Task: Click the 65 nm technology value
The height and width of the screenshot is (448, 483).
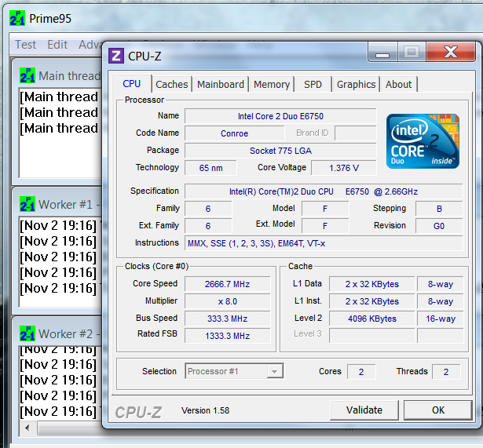Action: point(210,168)
